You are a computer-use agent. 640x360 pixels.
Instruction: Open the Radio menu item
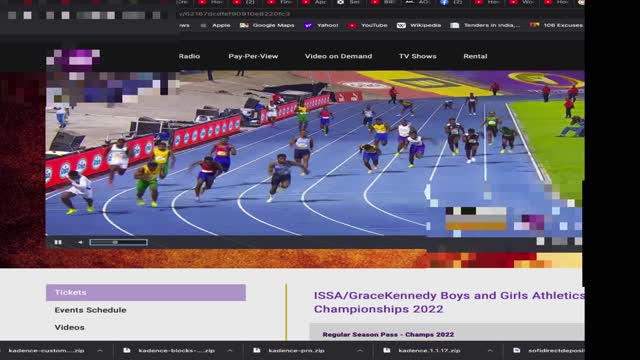click(x=189, y=56)
